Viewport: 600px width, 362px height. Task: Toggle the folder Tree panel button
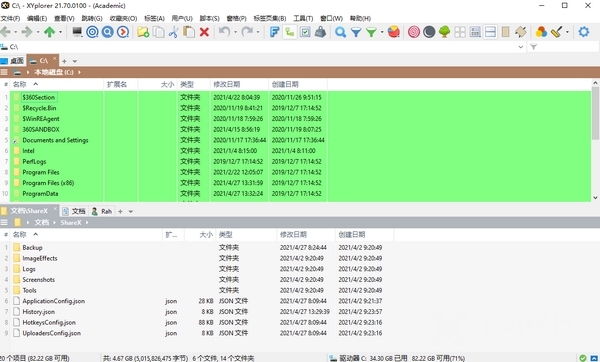tap(444, 32)
